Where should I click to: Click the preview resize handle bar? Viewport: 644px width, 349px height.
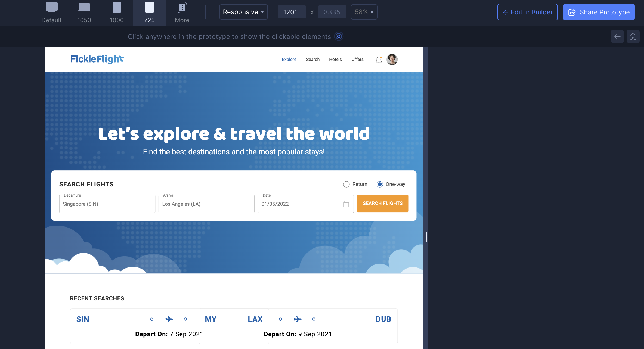coord(426,237)
